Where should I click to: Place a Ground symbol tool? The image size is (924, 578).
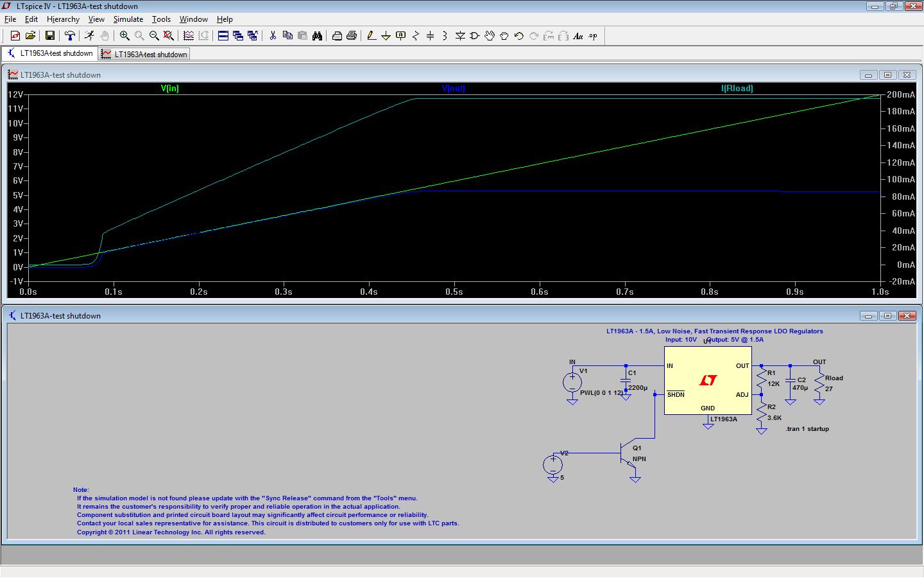(386, 36)
